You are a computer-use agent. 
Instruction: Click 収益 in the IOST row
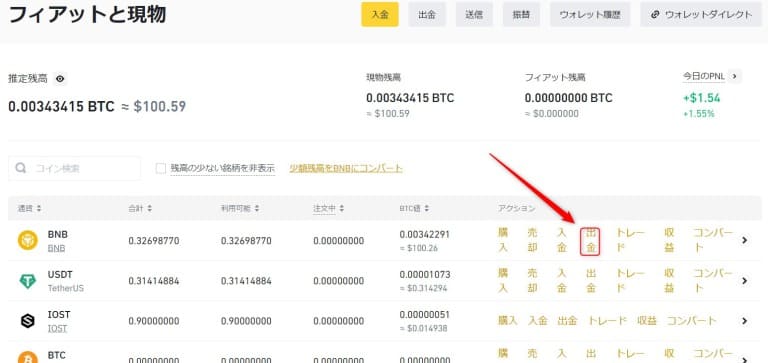(647, 321)
